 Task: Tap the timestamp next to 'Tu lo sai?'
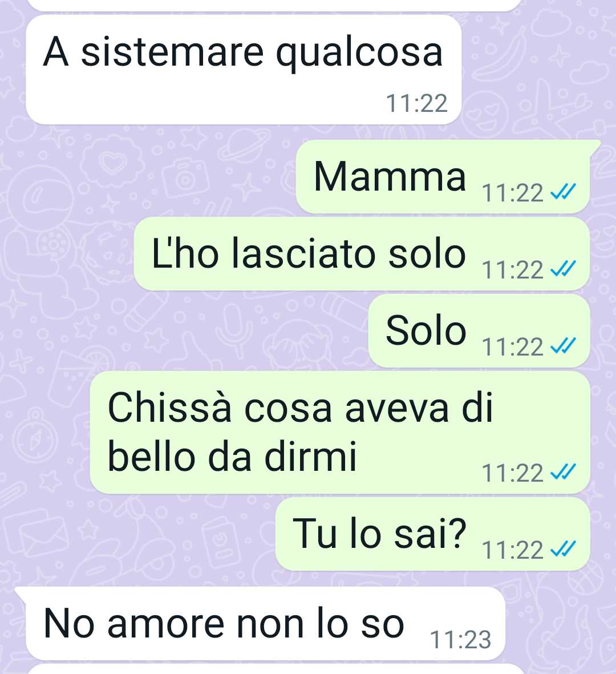click(x=512, y=550)
